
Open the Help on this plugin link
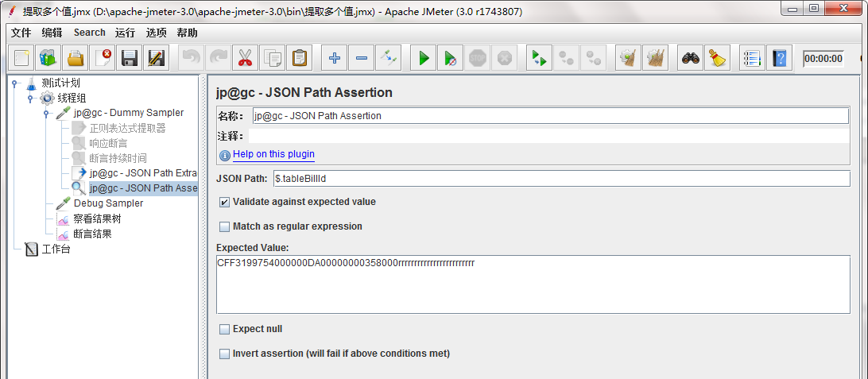273,154
